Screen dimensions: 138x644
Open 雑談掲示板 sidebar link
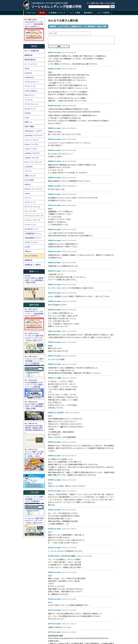click(34, 55)
